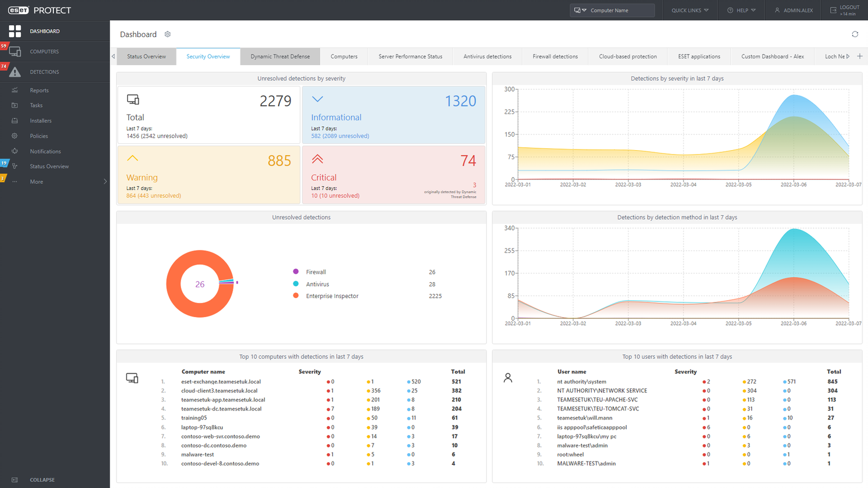Click the Reports icon in sidebar

click(15, 90)
